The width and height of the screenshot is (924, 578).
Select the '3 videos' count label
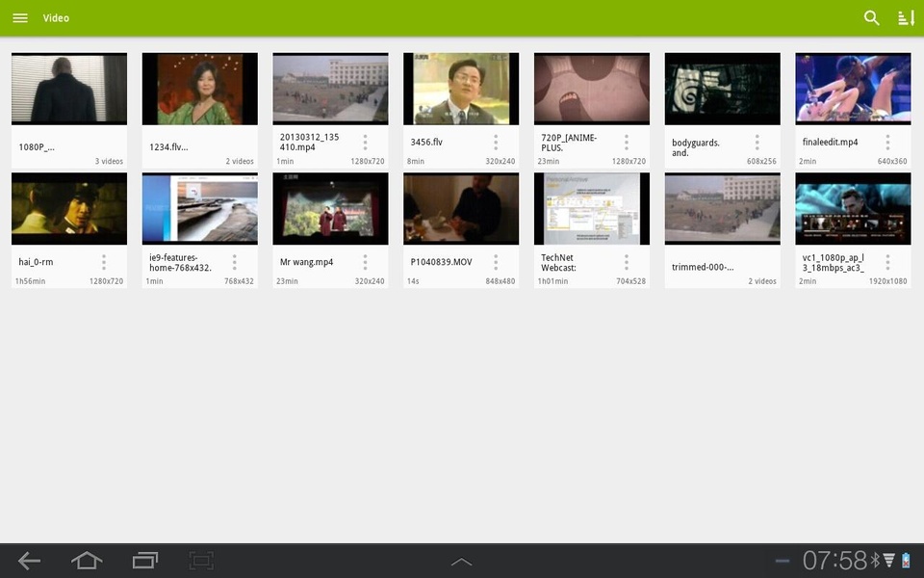(109, 161)
